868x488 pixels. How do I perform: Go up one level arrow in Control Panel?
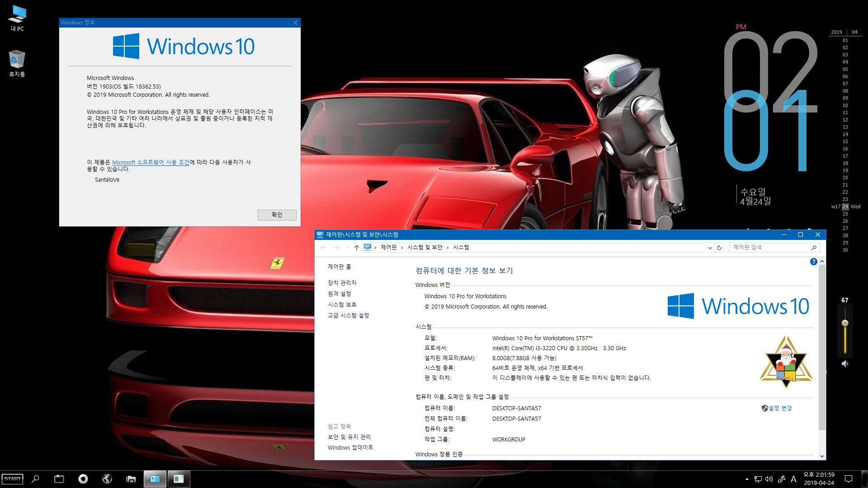(x=357, y=248)
